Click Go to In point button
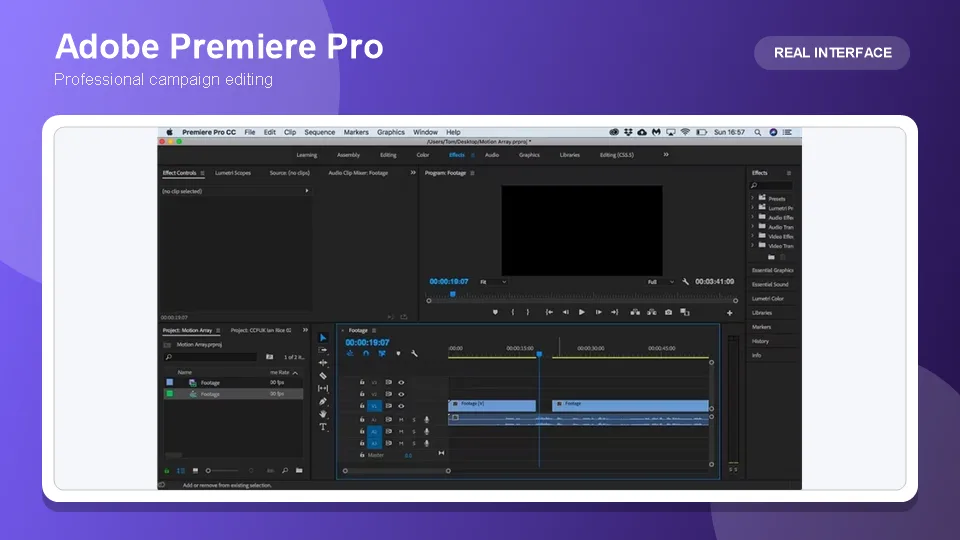This screenshot has height=540, width=960. [549, 312]
